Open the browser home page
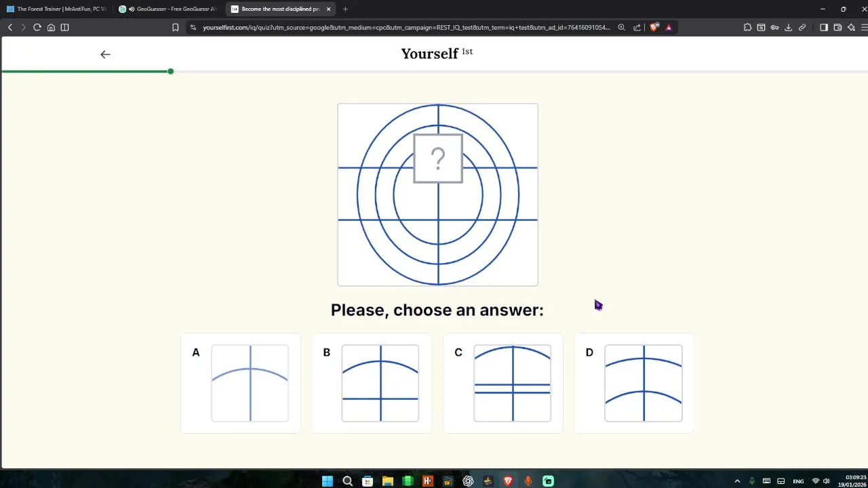Viewport: 868px width, 488px height. [x=51, y=27]
